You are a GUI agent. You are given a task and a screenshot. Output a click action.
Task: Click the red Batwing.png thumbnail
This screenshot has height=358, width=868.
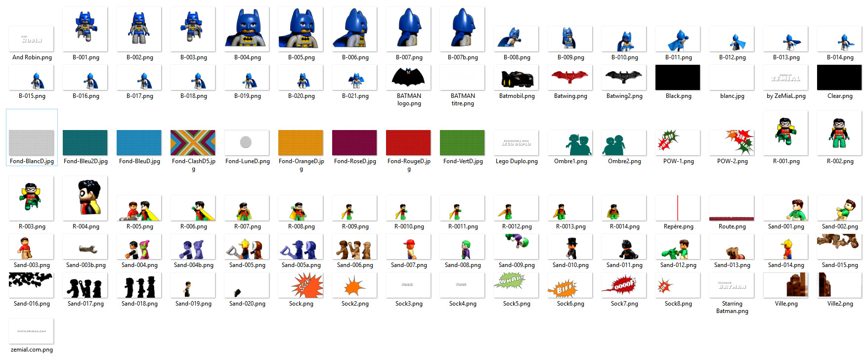point(570,78)
